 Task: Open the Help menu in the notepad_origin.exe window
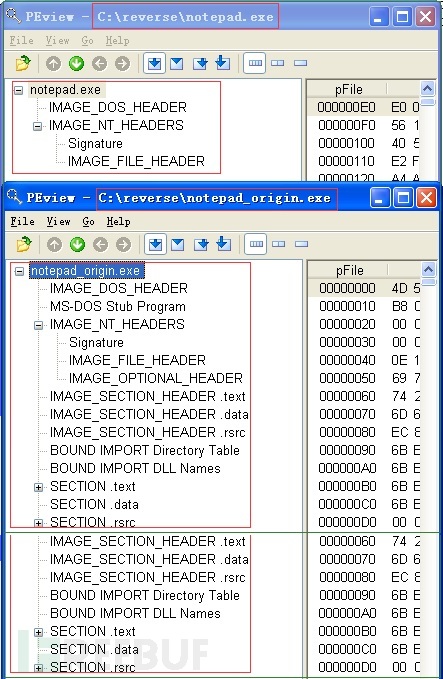[x=118, y=222]
